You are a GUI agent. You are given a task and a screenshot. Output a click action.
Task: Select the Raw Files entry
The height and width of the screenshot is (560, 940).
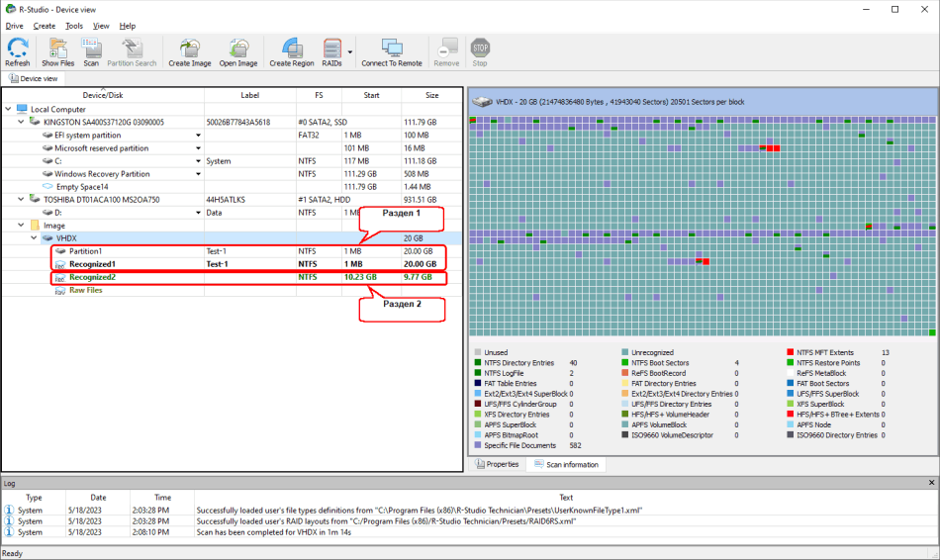233,290
